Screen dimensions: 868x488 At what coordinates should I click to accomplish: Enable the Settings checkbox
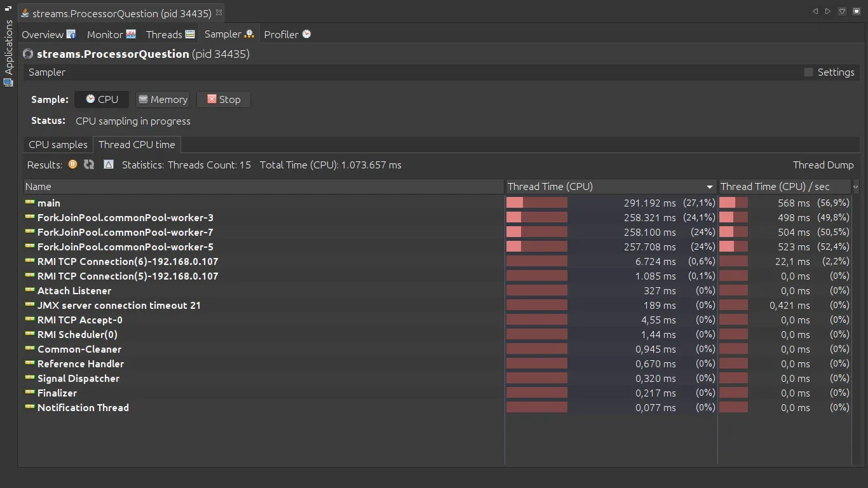pos(808,72)
